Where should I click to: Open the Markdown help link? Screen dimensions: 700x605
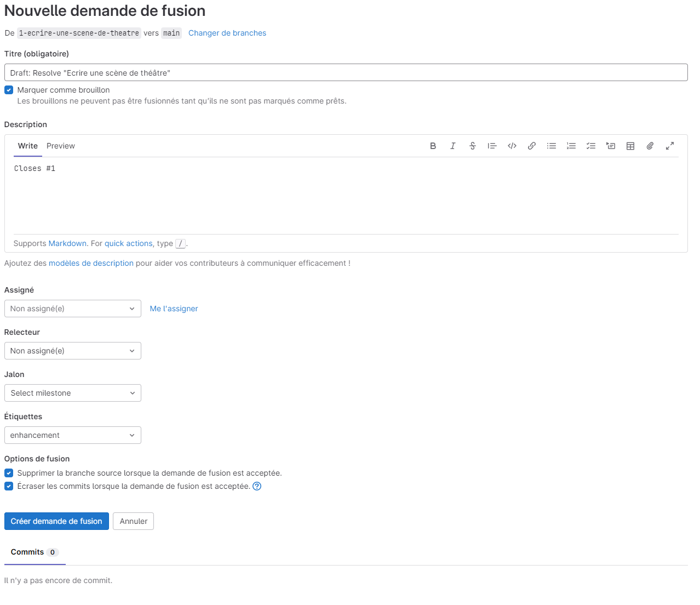[67, 243]
